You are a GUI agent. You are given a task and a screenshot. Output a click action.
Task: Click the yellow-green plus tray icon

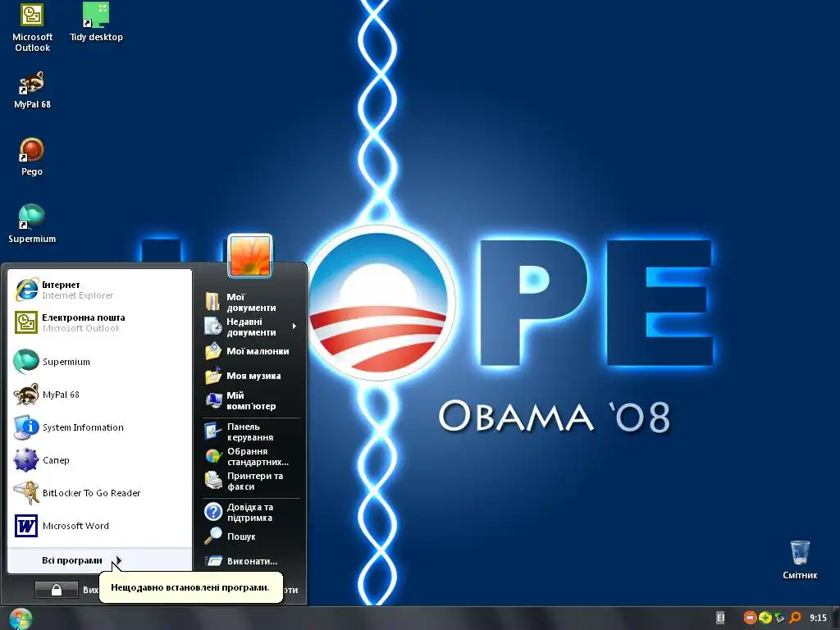click(765, 618)
